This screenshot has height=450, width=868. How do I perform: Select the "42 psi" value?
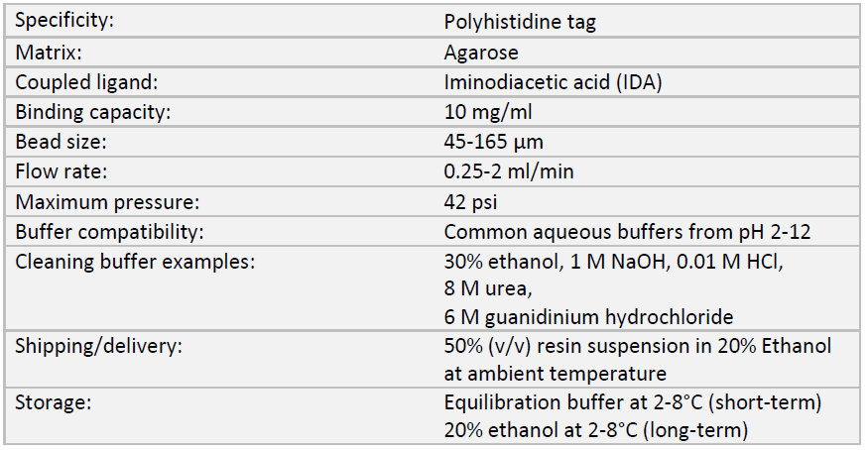[x=470, y=202]
